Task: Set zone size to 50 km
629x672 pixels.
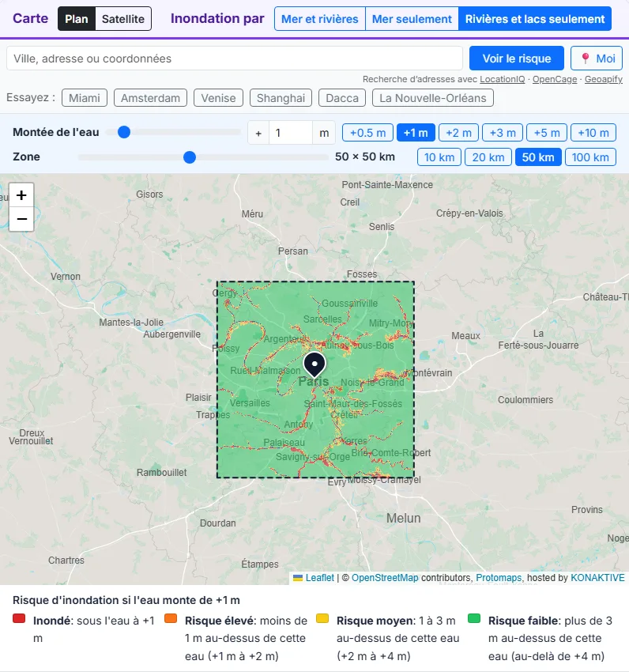Action: pyautogui.click(x=538, y=157)
